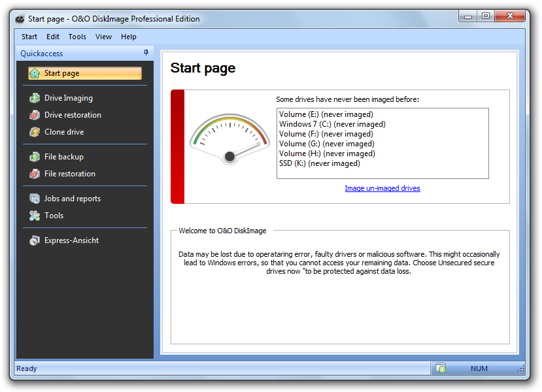
Task: Close the DiskImage window
Action: pos(510,16)
